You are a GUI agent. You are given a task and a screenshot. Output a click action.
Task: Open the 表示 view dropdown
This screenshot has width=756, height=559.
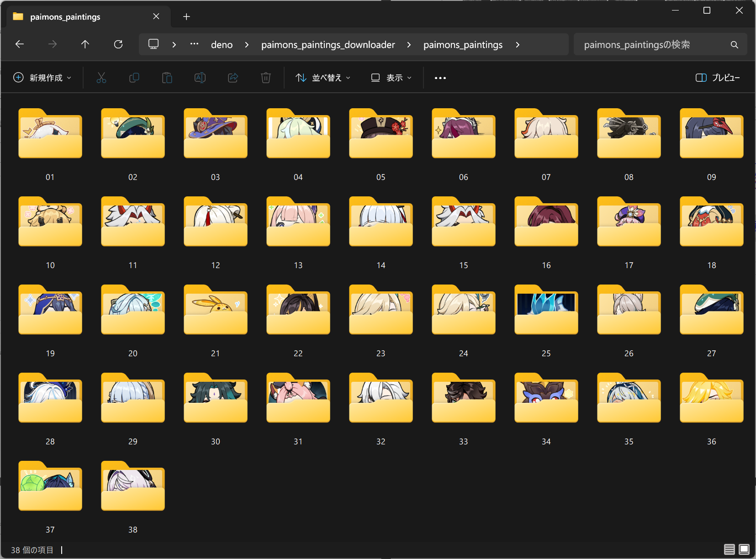[x=391, y=78]
